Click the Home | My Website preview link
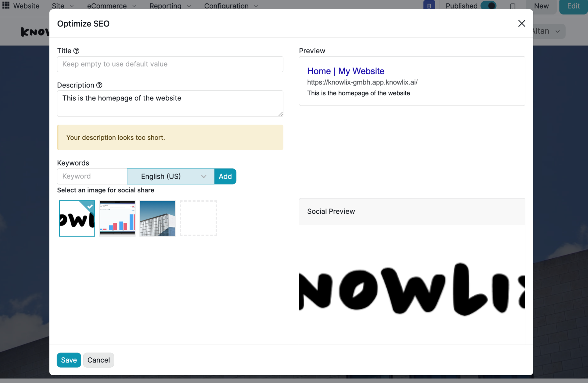This screenshot has height=383, width=588. 345,71
